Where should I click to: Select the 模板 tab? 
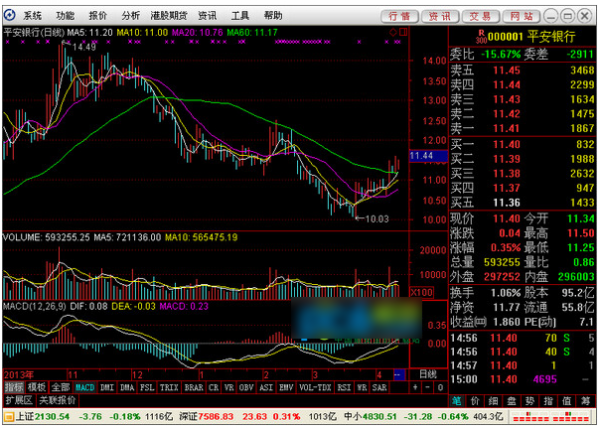pyautogui.click(x=37, y=387)
